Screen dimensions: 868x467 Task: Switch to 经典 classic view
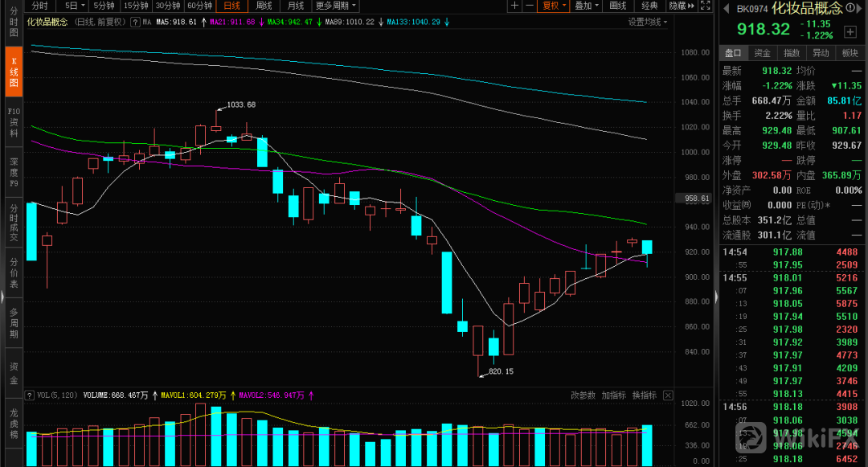point(649,6)
